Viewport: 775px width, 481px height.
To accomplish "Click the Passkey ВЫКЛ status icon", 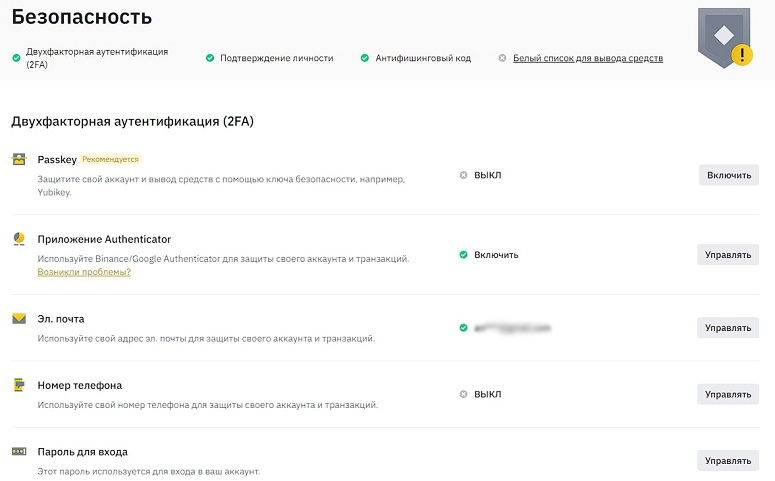I will pyautogui.click(x=463, y=175).
